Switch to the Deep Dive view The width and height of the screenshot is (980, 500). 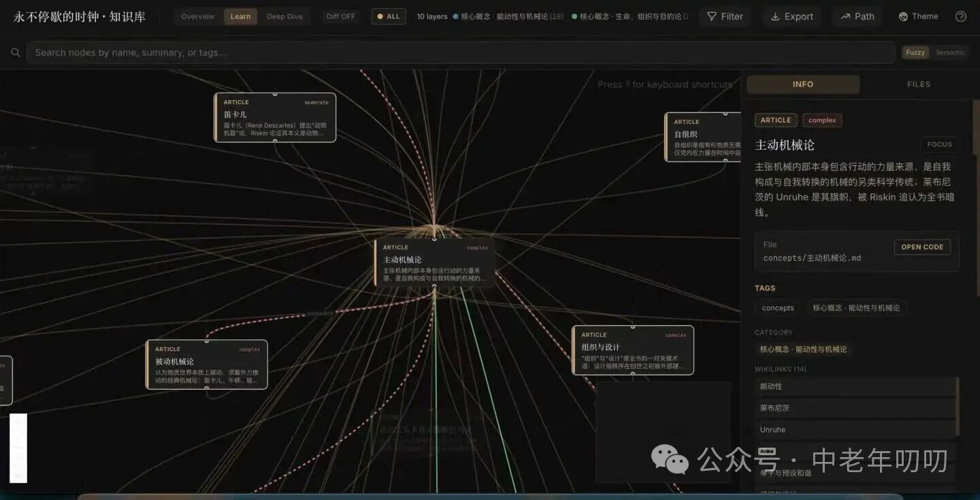tap(284, 16)
